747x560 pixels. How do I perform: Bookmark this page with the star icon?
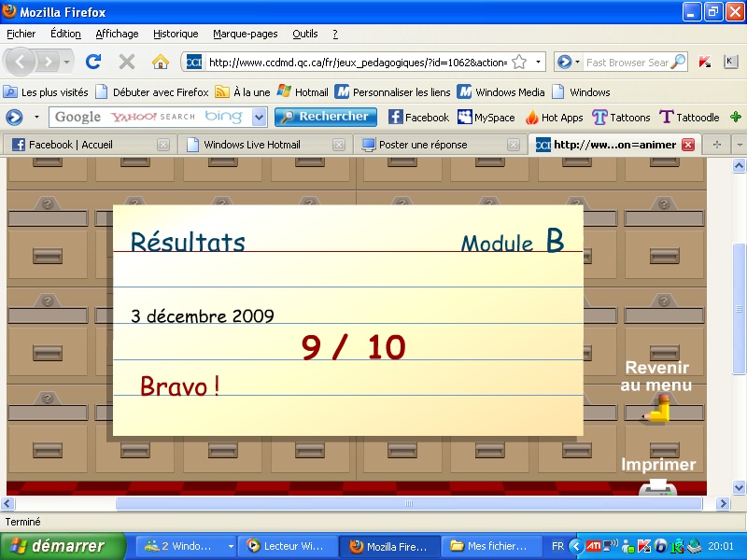(x=519, y=63)
